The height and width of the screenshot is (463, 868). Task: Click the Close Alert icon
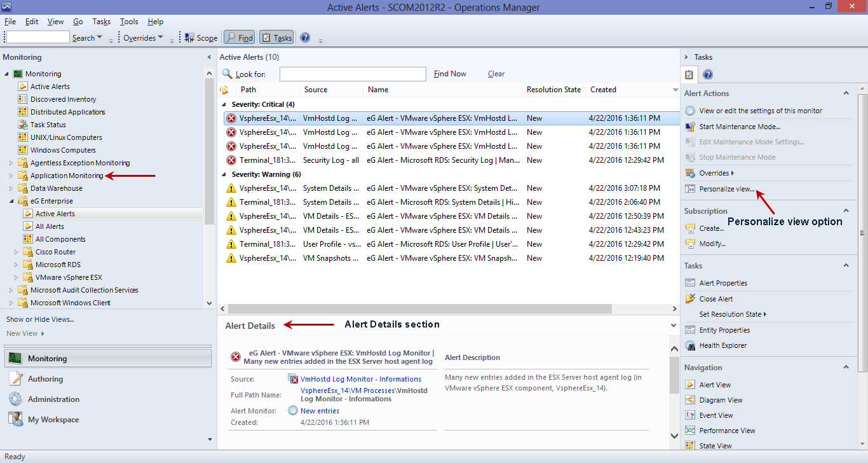(690, 299)
